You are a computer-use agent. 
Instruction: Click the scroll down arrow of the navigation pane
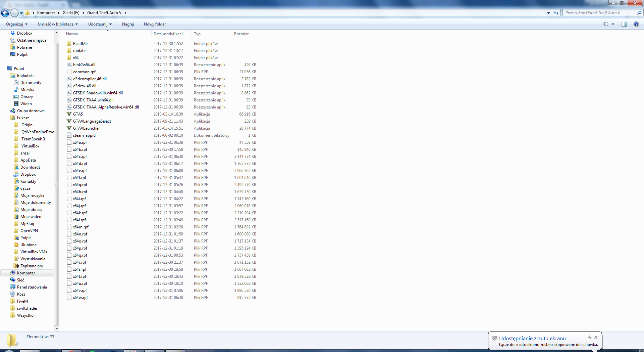[56, 329]
